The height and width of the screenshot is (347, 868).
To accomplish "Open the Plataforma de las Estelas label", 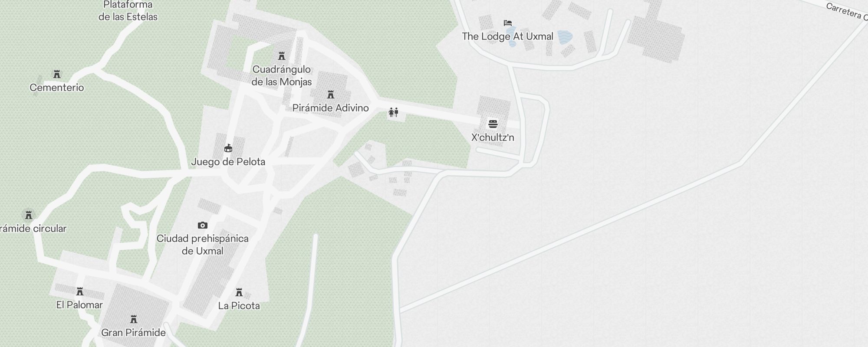I will pos(128,11).
